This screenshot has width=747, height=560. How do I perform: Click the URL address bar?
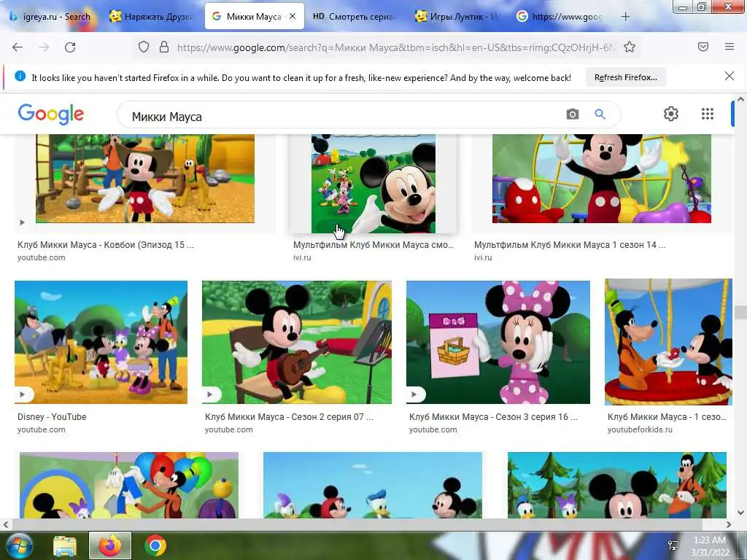(x=395, y=47)
